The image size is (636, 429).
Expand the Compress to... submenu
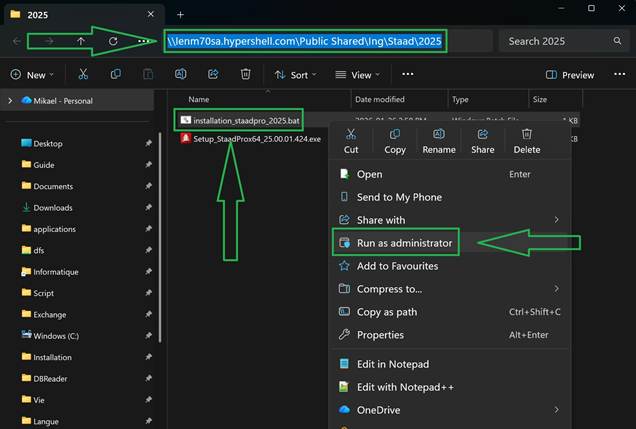pyautogui.click(x=556, y=288)
